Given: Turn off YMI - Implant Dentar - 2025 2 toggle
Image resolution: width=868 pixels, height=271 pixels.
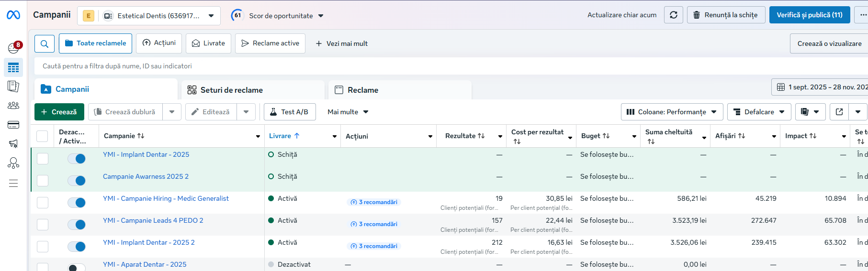Looking at the screenshot, I should click(x=77, y=247).
